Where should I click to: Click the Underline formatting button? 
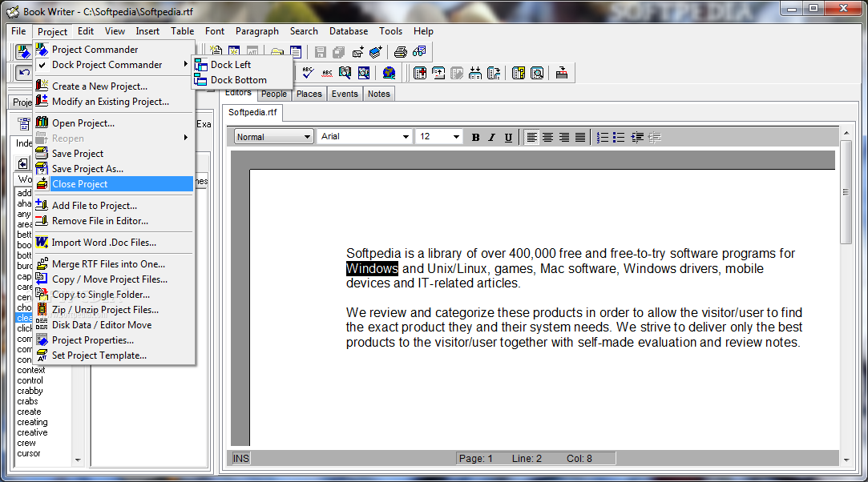(x=508, y=137)
